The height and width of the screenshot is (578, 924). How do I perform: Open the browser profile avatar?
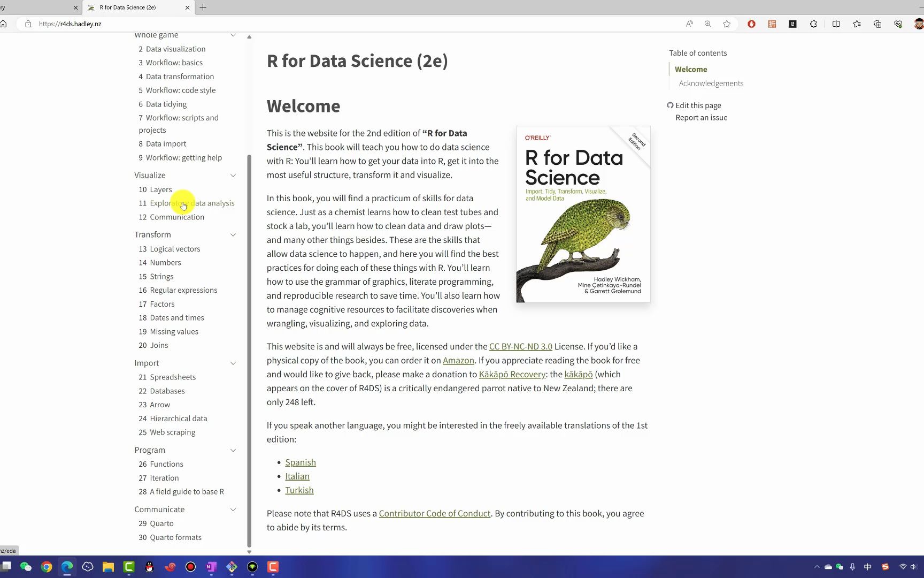[x=919, y=24]
